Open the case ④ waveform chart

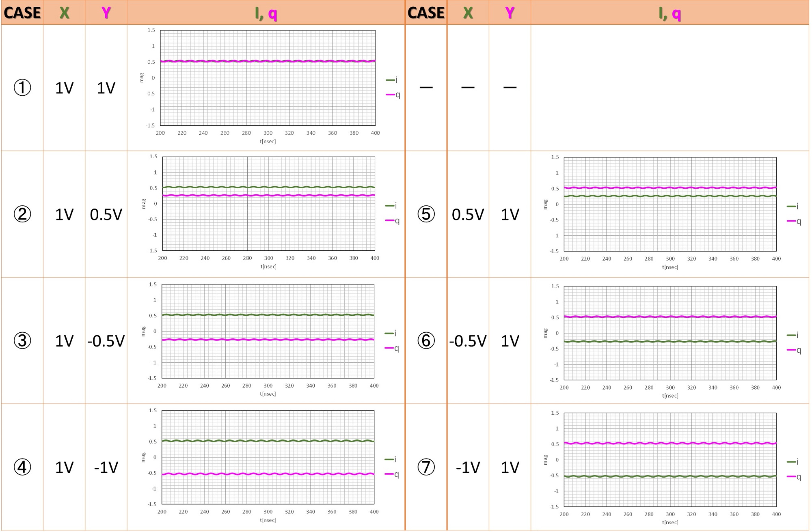268,457
